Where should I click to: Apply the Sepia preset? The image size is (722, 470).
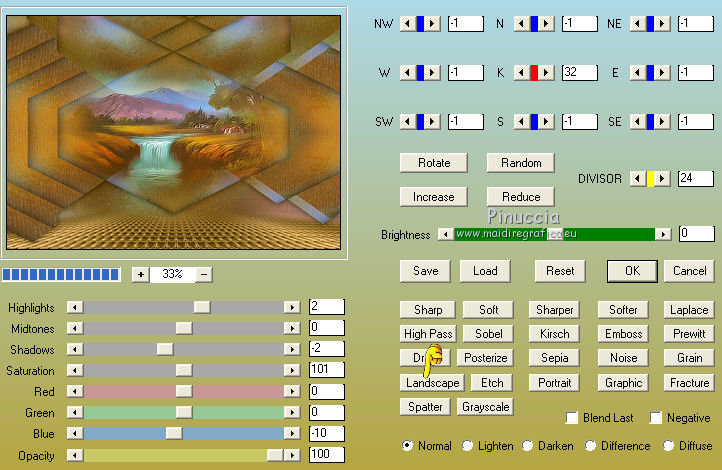554,358
